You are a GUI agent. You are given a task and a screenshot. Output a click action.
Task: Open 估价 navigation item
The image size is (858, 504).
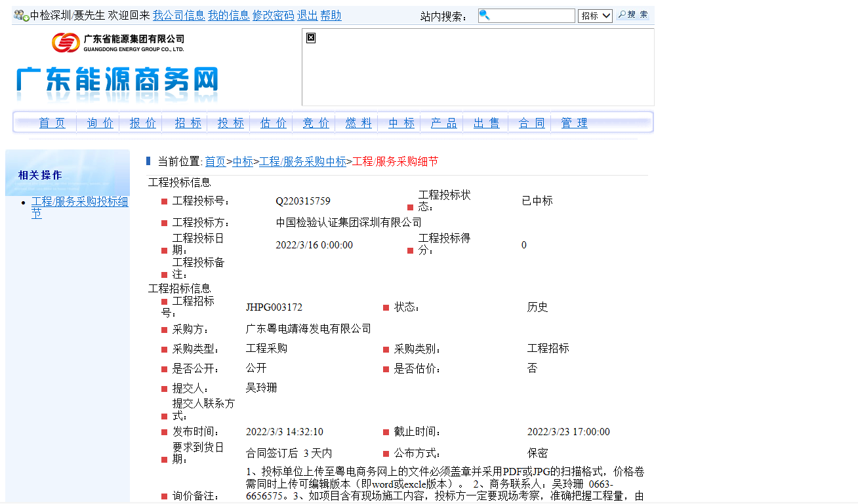click(x=274, y=123)
